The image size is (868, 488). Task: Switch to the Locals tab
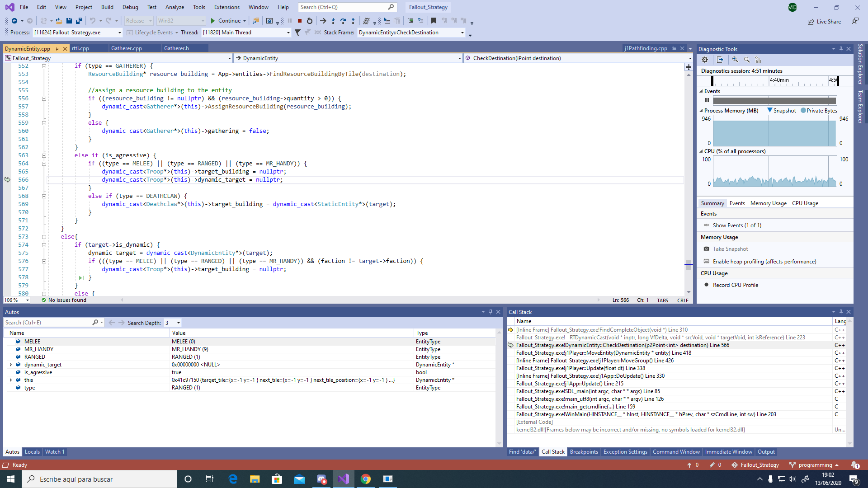[32, 452]
